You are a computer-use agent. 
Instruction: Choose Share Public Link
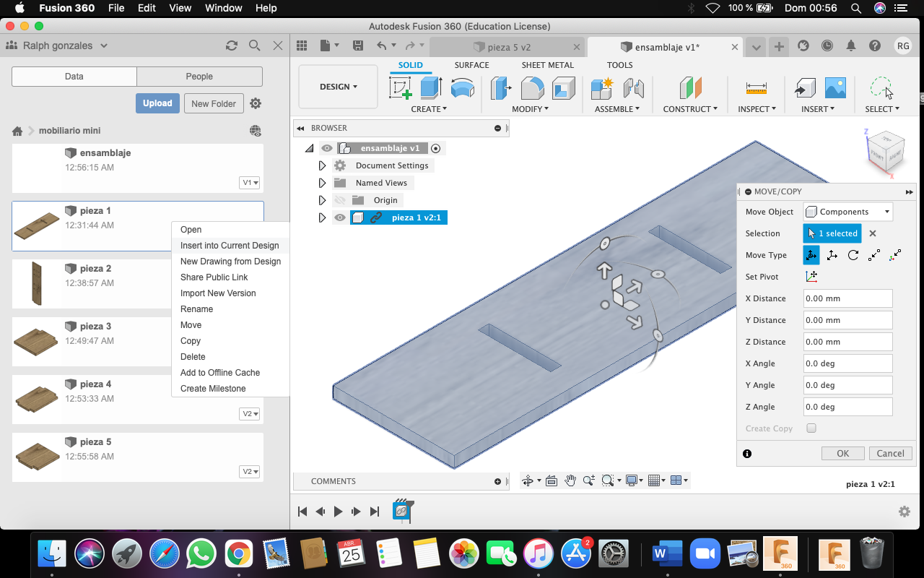tap(214, 277)
